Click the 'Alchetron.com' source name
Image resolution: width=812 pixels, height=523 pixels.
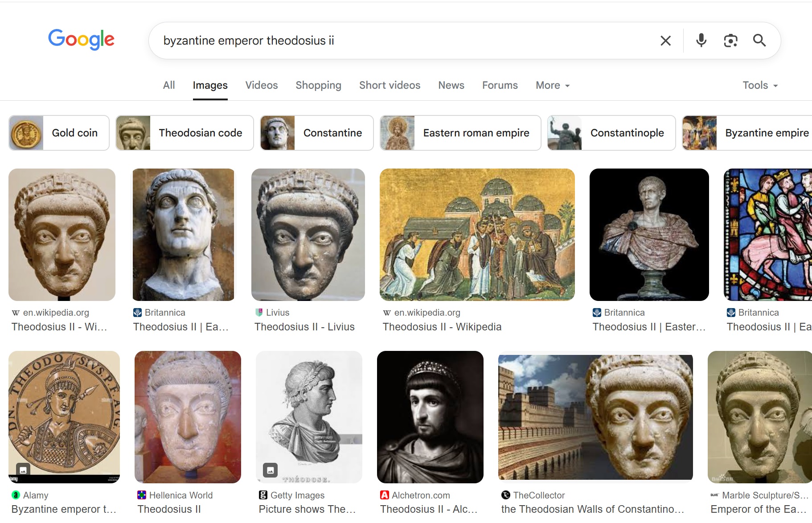pos(421,495)
